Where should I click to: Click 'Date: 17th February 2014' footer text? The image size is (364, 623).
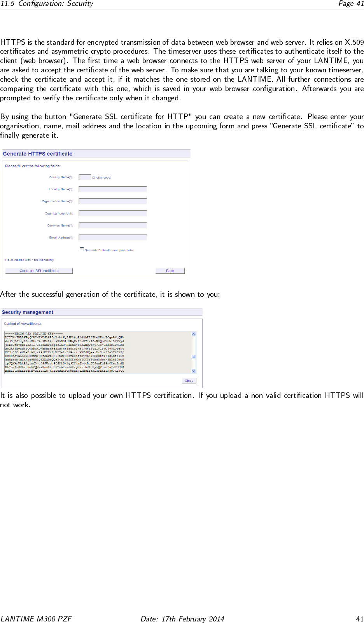(182, 619)
